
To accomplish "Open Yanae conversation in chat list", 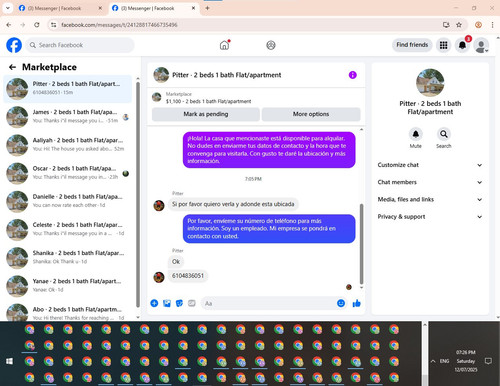I will coord(68,286).
